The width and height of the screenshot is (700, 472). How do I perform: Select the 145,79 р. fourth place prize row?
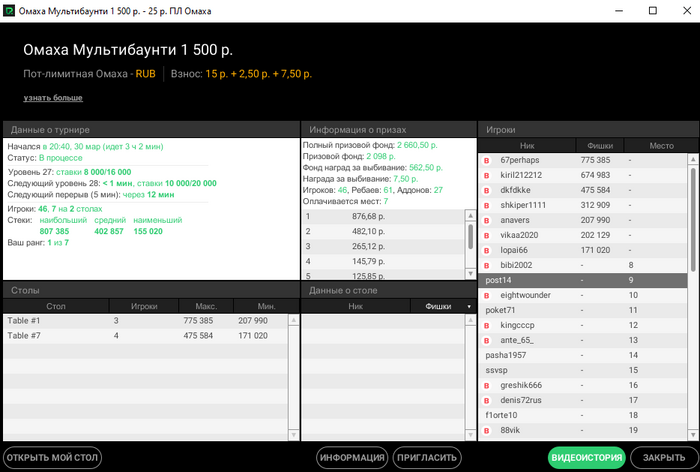(x=383, y=262)
